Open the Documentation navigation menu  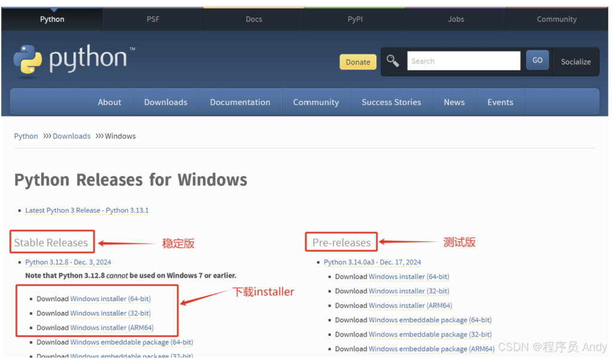click(240, 102)
